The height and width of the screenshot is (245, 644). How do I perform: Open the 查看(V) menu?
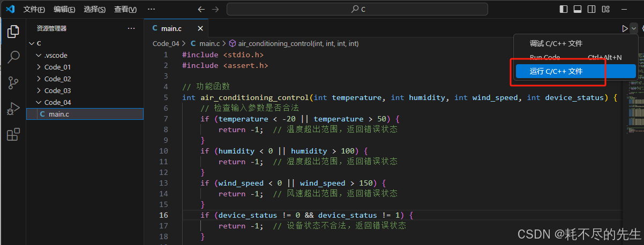tap(125, 10)
